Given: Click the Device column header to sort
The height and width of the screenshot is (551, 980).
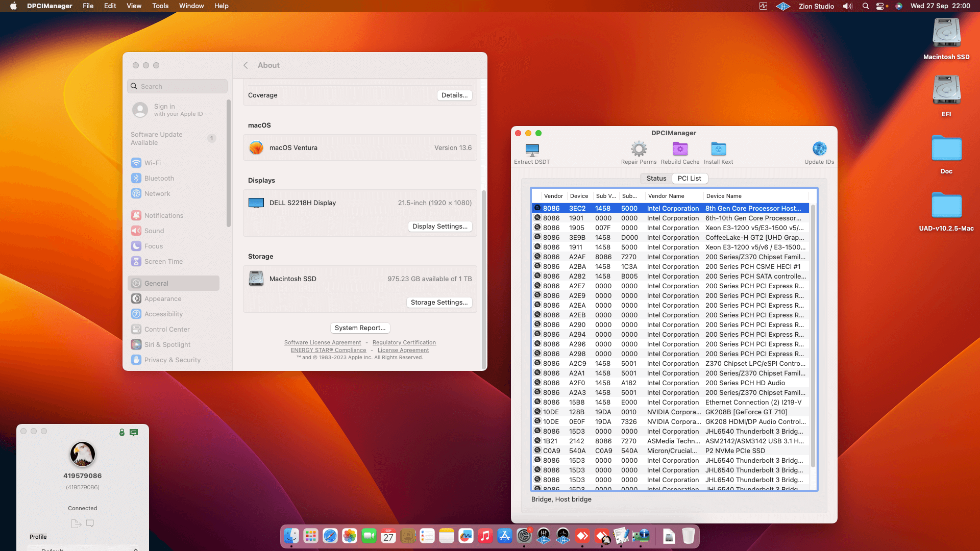Looking at the screenshot, I should click(579, 196).
